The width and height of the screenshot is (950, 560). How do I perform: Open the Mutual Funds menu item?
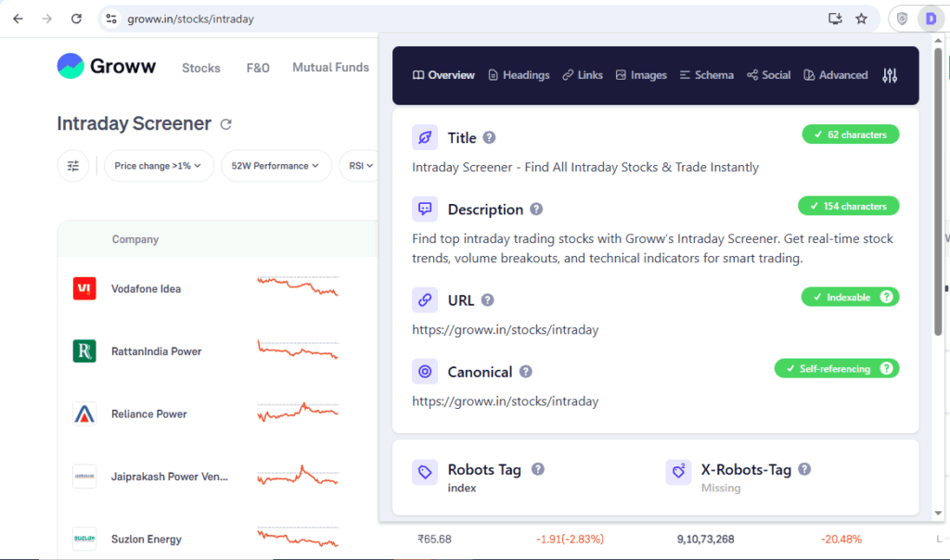coord(330,68)
